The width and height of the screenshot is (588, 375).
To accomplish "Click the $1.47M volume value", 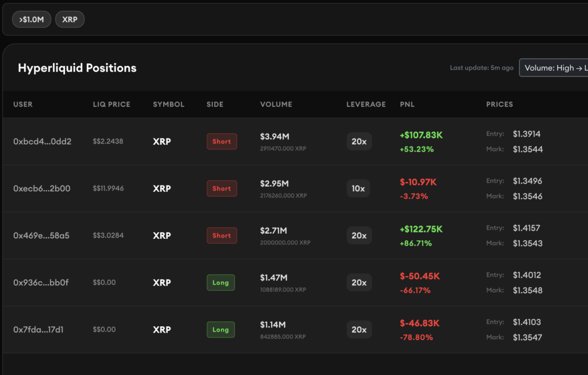I will coord(274,278).
